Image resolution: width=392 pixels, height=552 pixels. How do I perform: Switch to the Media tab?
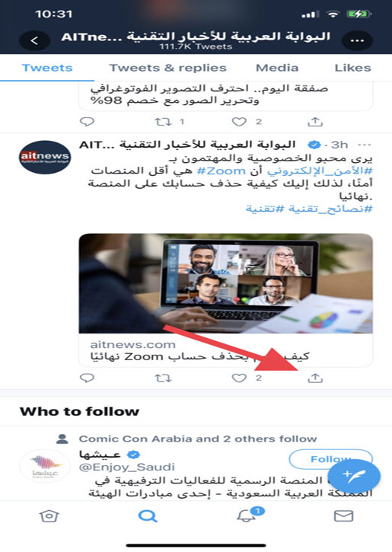pyautogui.click(x=277, y=68)
